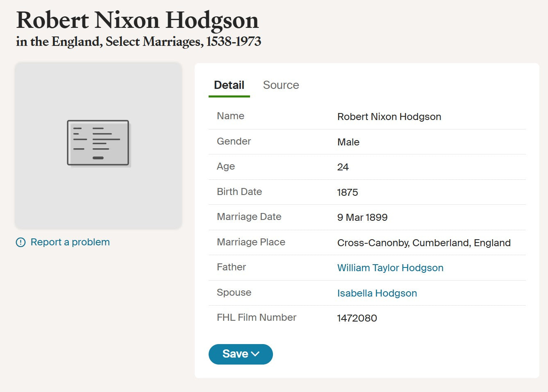The height and width of the screenshot is (392, 548).
Task: Click the Father field label
Action: coord(231,267)
